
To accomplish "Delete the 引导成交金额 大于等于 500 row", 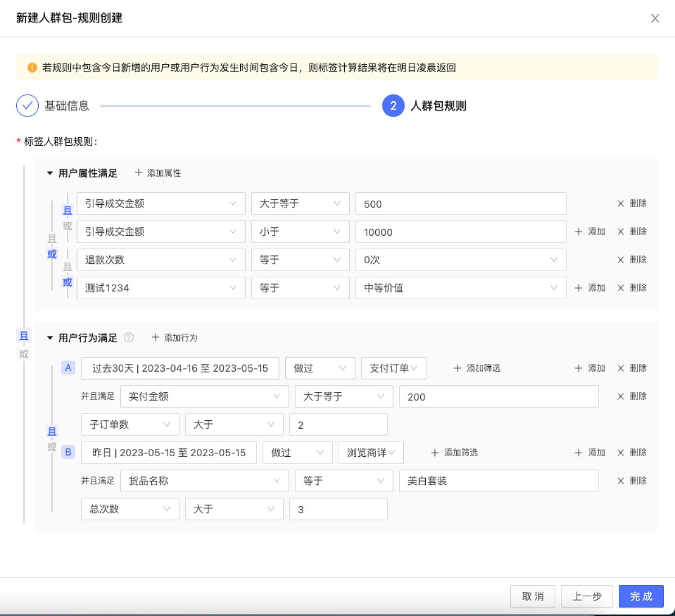I will tap(632, 204).
